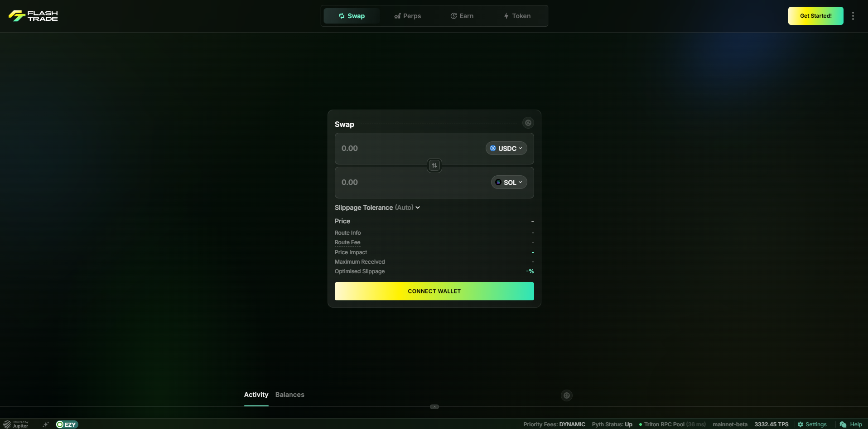The width and height of the screenshot is (868, 429).
Task: Click the swap direction arrows icon
Action: (x=434, y=165)
